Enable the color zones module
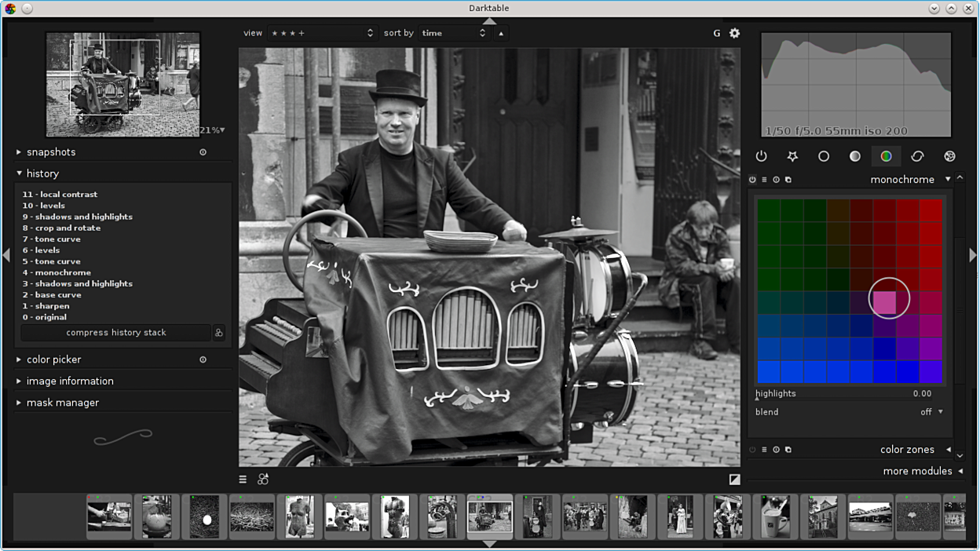 click(x=752, y=450)
